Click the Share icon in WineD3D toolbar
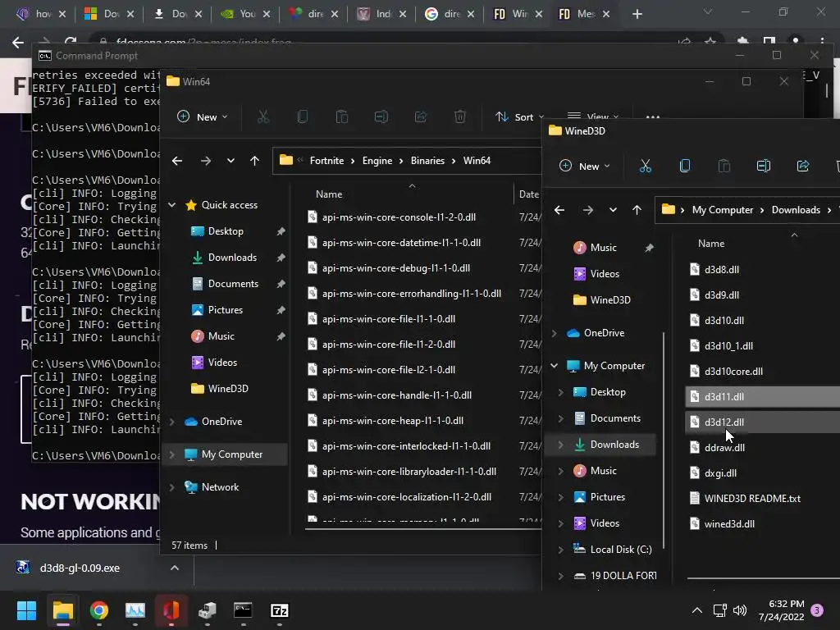The width and height of the screenshot is (840, 630). click(x=802, y=166)
